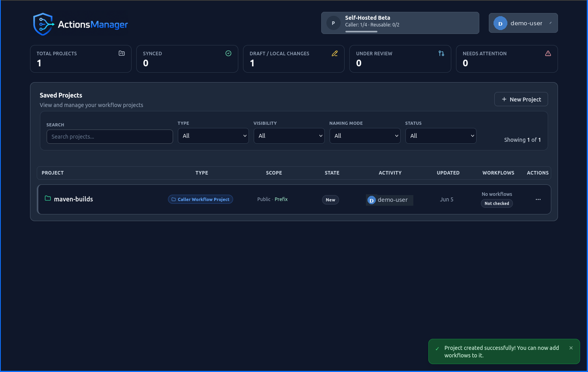Click the plan avatar 'P' circle
This screenshot has height=372, width=588.
333,23
